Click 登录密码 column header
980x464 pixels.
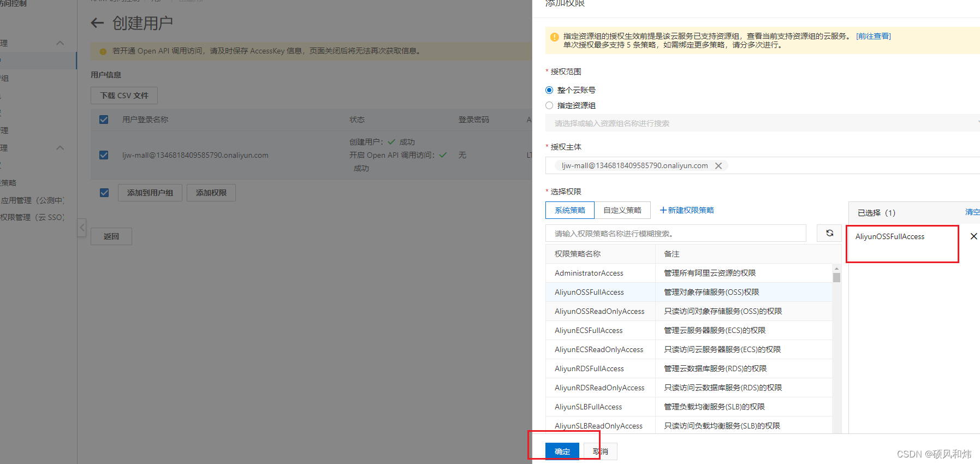[473, 120]
